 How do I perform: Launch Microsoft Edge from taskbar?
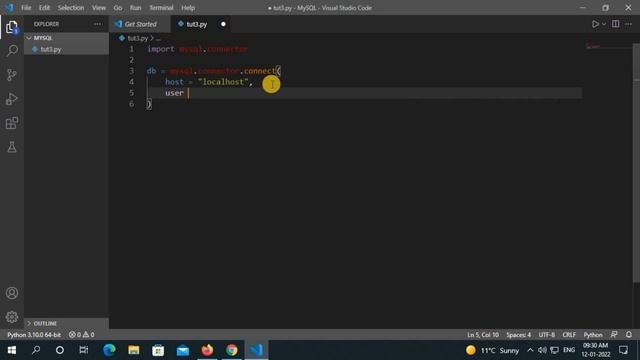pyautogui.click(x=109, y=350)
